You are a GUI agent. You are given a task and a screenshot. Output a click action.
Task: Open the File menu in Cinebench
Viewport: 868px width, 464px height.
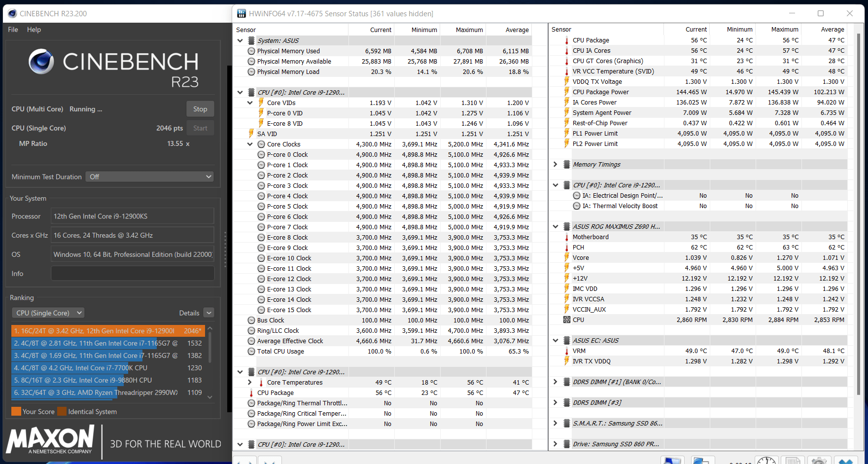pos(13,30)
